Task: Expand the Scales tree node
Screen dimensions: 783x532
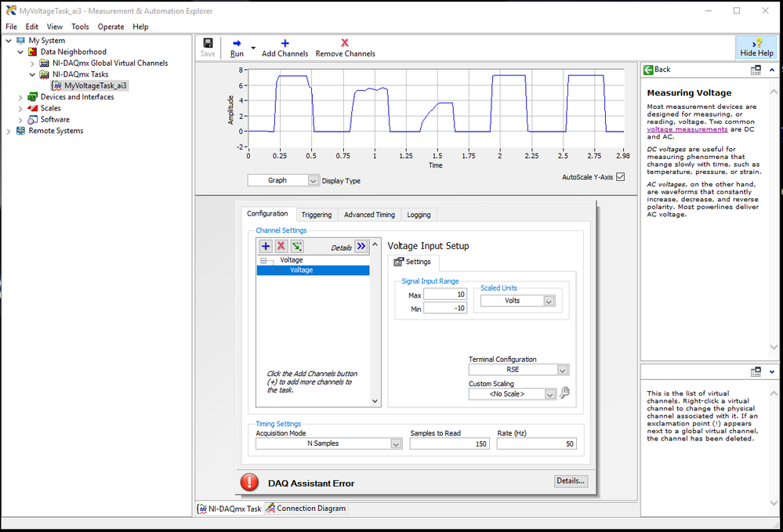Action: (20, 108)
